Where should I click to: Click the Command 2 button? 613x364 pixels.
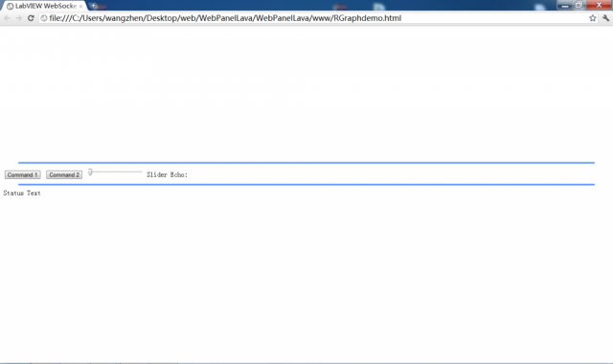tap(64, 174)
